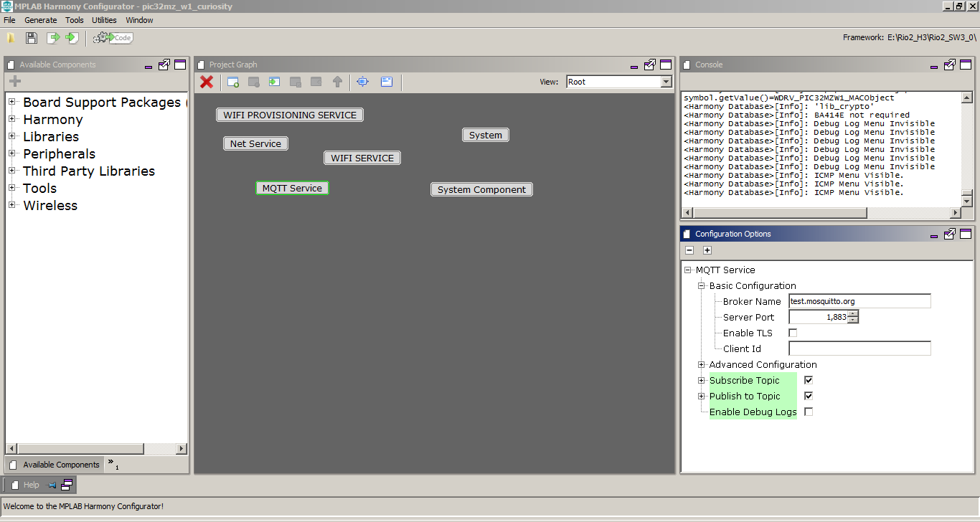Open the Utilities menu
Image resolution: width=980 pixels, height=522 pixels.
[105, 20]
